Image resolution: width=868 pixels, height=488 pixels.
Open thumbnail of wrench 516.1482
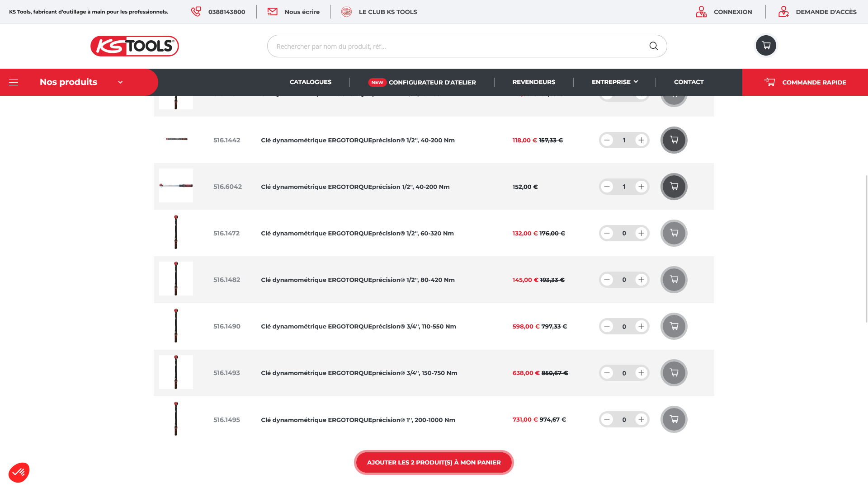pyautogui.click(x=176, y=279)
